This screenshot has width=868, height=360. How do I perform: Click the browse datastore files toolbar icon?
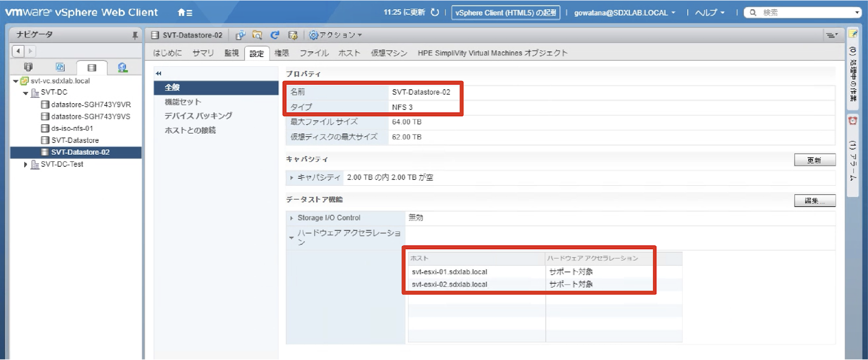tap(257, 35)
